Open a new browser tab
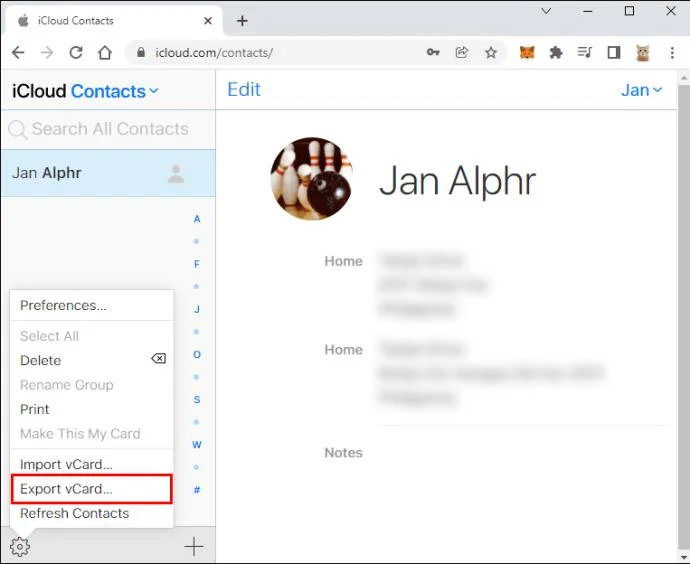This screenshot has width=690, height=564. pyautogui.click(x=242, y=21)
